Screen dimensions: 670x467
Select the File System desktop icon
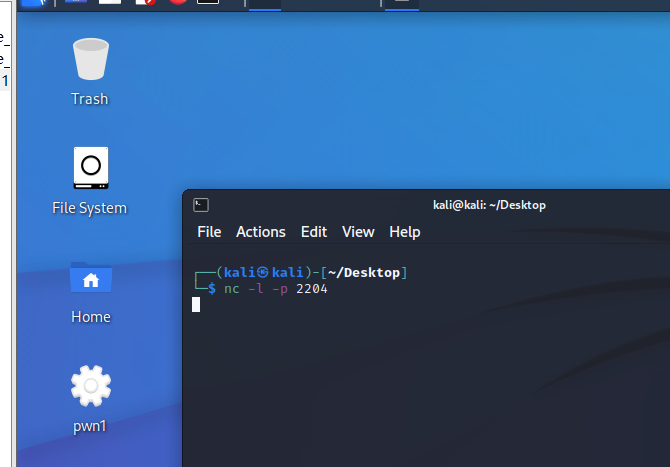click(91, 168)
